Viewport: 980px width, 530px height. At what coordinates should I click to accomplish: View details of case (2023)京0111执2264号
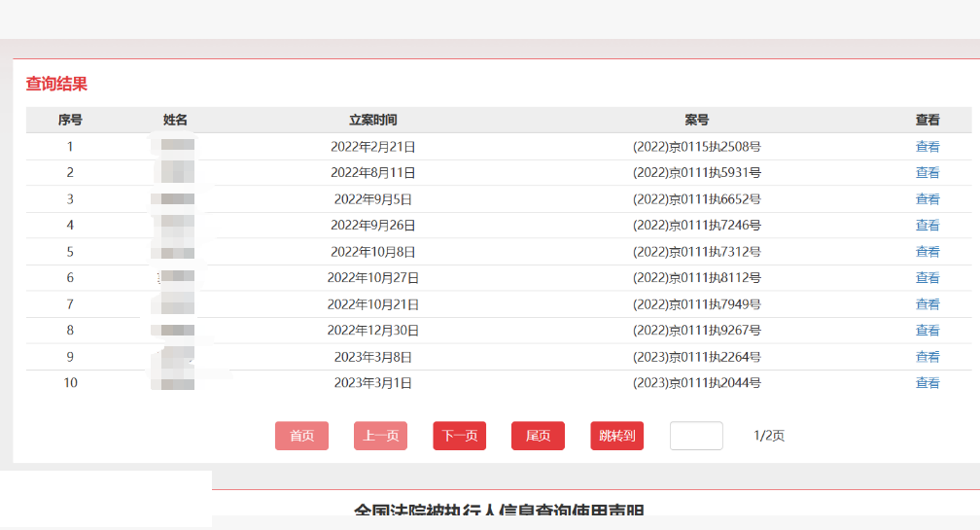click(x=927, y=357)
